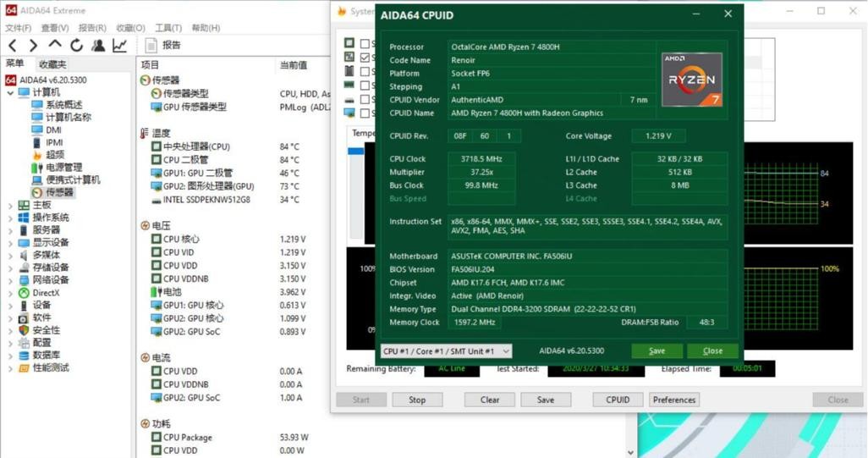Click the graph chart icon in toolbar
The image size is (868, 458).
[x=120, y=46]
